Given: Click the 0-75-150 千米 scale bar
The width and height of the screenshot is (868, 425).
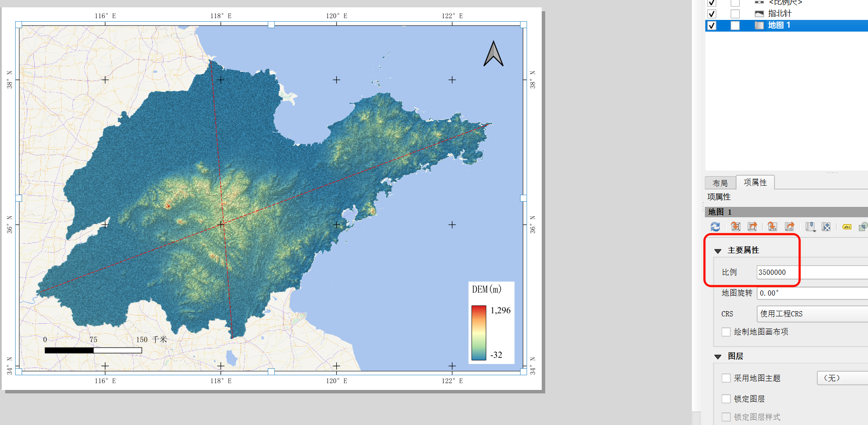Looking at the screenshot, I should (105, 345).
